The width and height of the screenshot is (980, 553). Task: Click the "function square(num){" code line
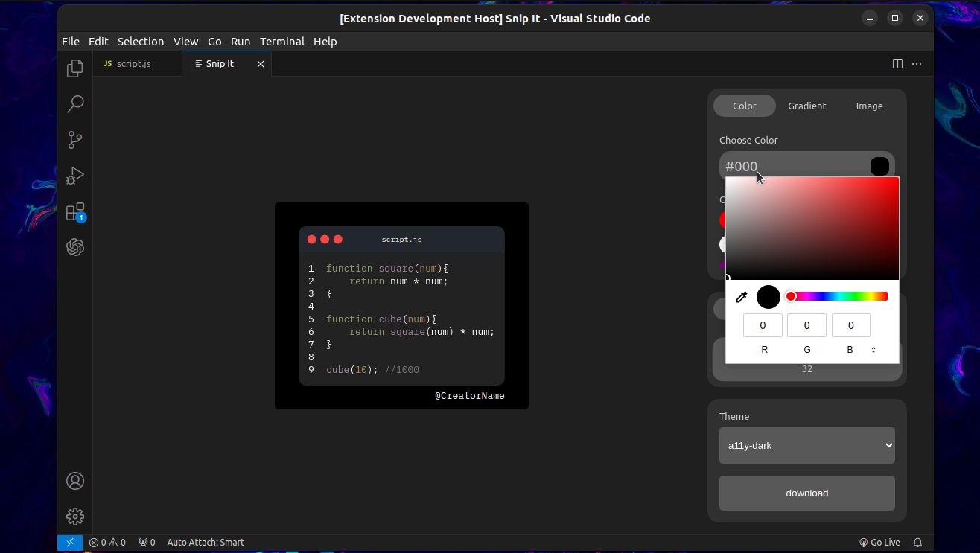point(387,269)
